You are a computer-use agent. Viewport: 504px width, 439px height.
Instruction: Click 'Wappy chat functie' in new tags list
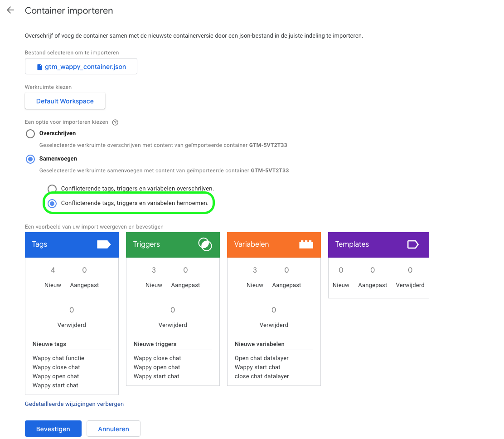58,358
